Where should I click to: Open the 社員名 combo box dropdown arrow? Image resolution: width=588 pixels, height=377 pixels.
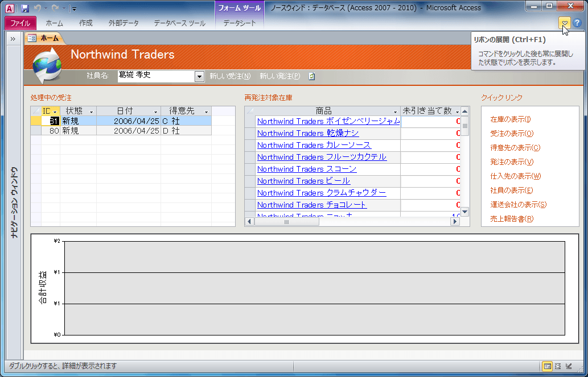tap(199, 76)
